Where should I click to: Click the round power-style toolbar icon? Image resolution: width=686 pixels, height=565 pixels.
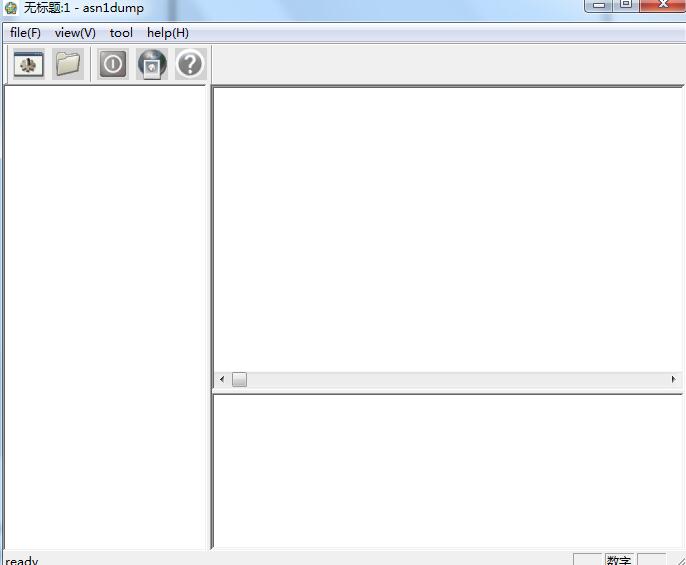pyautogui.click(x=113, y=64)
